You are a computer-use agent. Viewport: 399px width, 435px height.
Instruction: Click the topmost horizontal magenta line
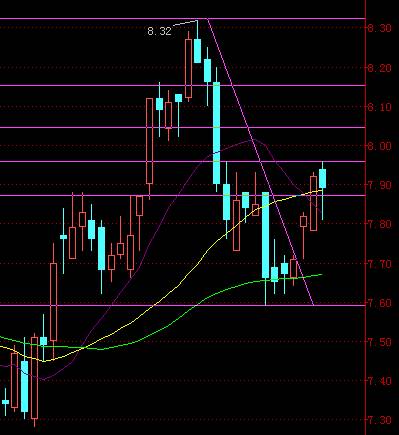click(183, 19)
